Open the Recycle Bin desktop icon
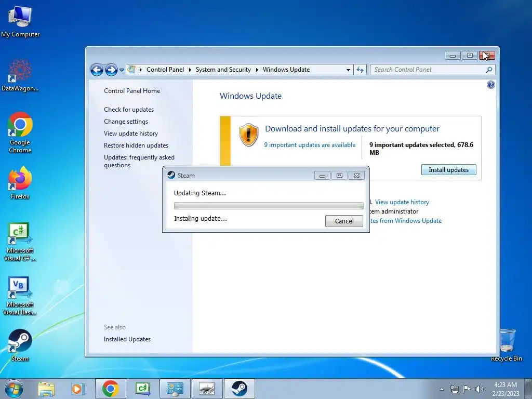The width and height of the screenshot is (532, 399). [x=507, y=345]
